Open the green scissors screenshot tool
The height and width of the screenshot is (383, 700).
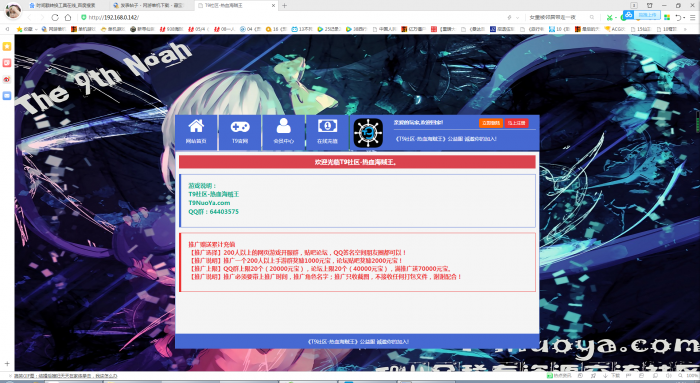pos(609,17)
